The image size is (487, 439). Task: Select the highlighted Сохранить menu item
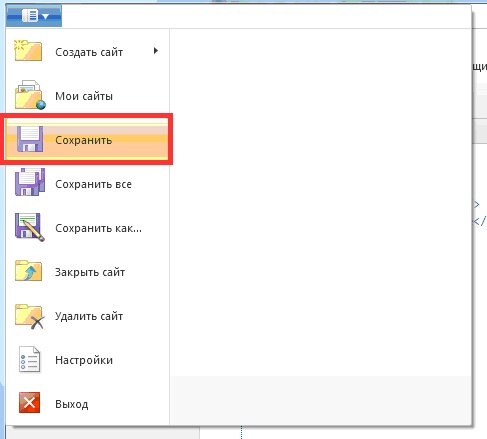click(x=87, y=140)
